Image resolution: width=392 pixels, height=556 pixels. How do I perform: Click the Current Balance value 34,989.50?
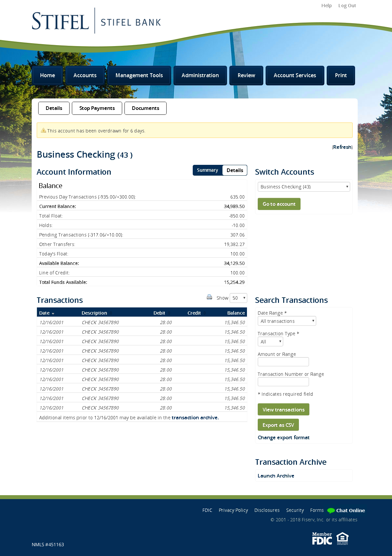tap(234, 206)
